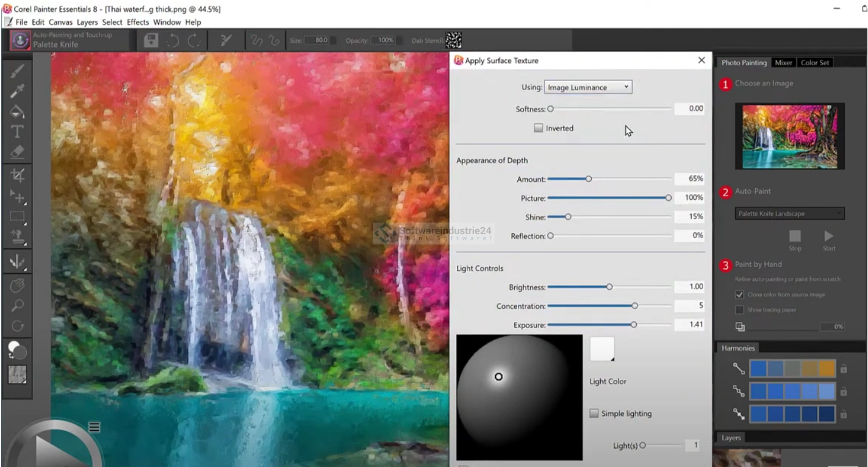Select the Text tool
This screenshot has width=868, height=467.
tap(17, 132)
